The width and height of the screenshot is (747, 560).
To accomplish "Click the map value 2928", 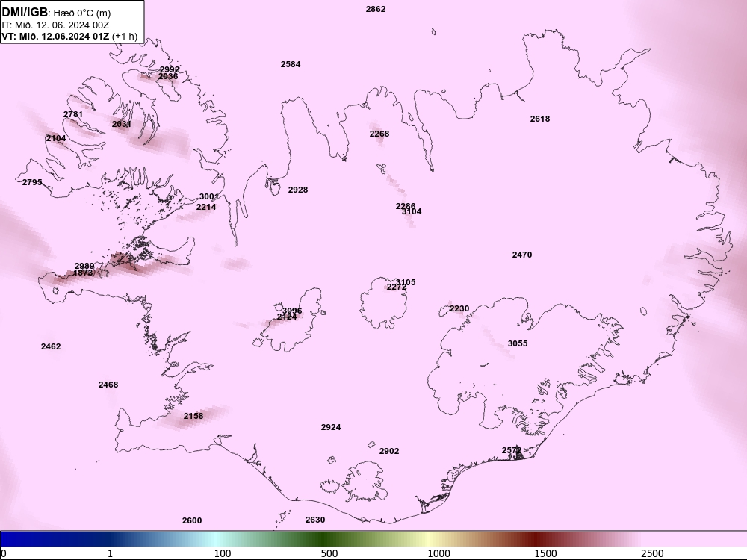I will [x=298, y=190].
